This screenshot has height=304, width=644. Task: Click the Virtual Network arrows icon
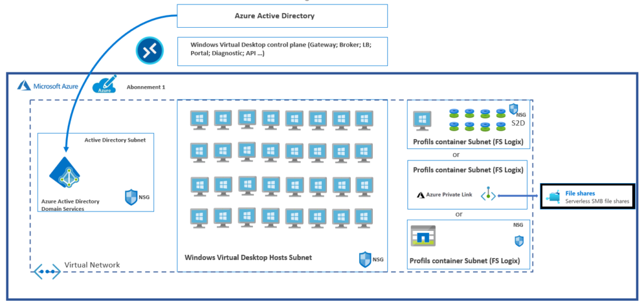[47, 272]
